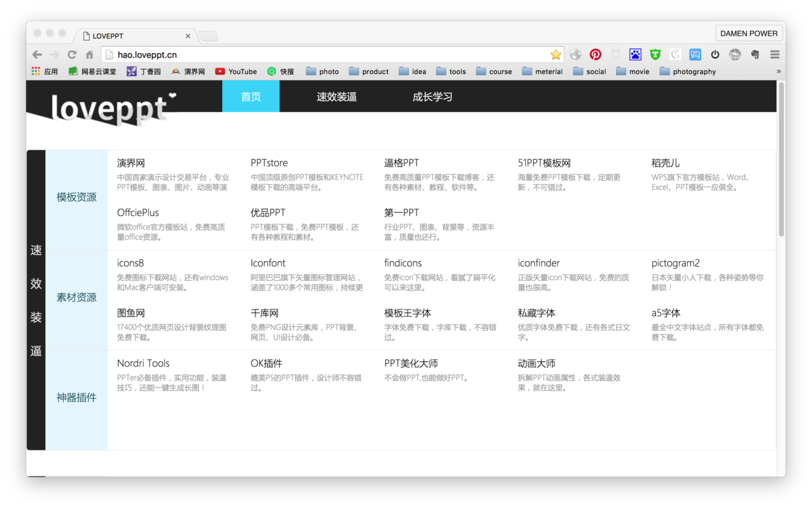Screen dimensions: 812x508
Task: Open the 千库网 link
Action: pyautogui.click(x=265, y=313)
